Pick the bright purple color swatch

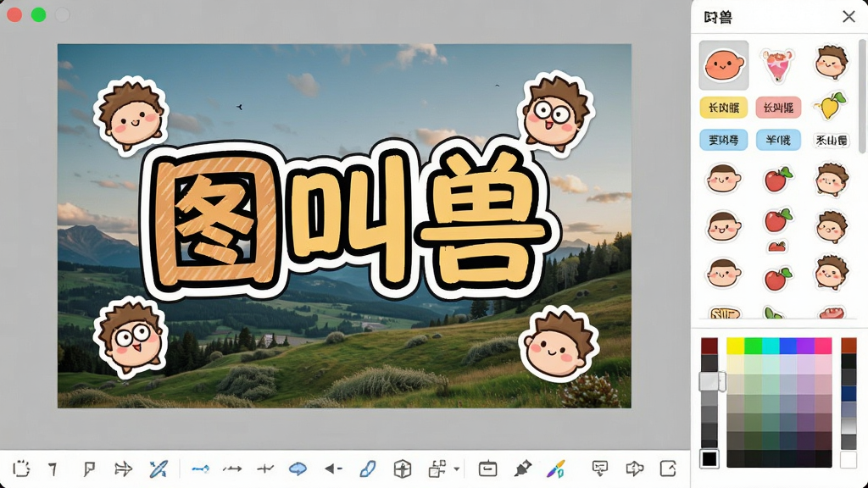(805, 346)
